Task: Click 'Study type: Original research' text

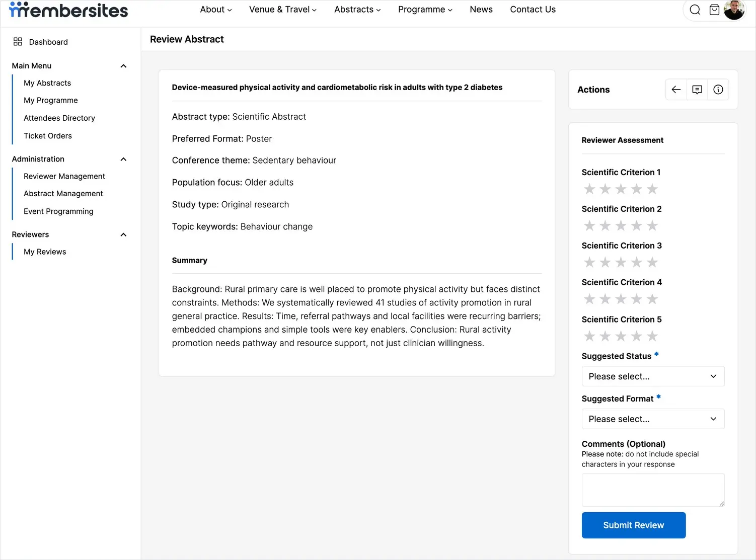Action: (x=231, y=205)
